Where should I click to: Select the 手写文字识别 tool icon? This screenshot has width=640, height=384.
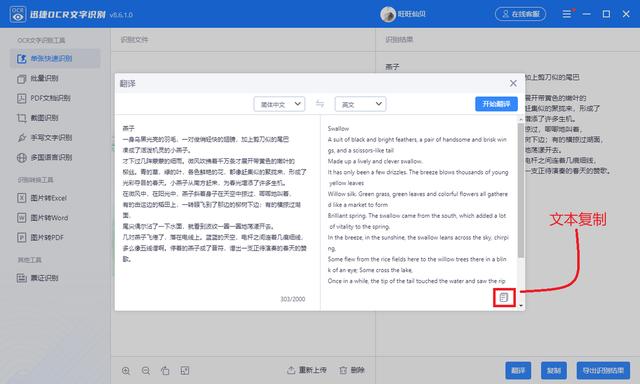coord(22,138)
